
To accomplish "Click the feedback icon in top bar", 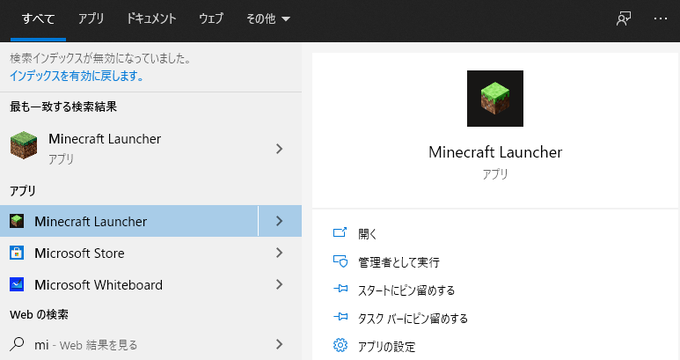I will 624,19.
